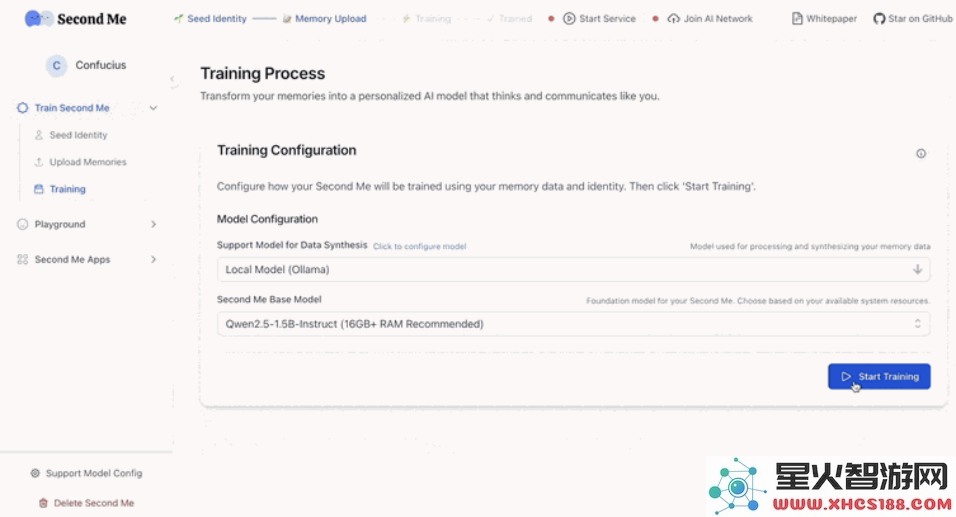The width and height of the screenshot is (956, 517).
Task: Click the red status dot before Join AI Network
Action: tap(655, 19)
